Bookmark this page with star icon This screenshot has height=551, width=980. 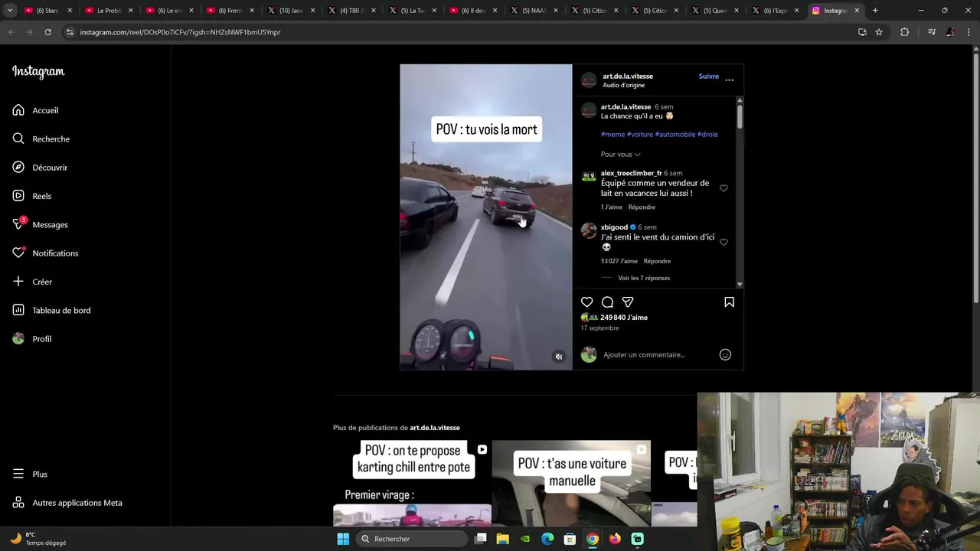pyautogui.click(x=879, y=32)
